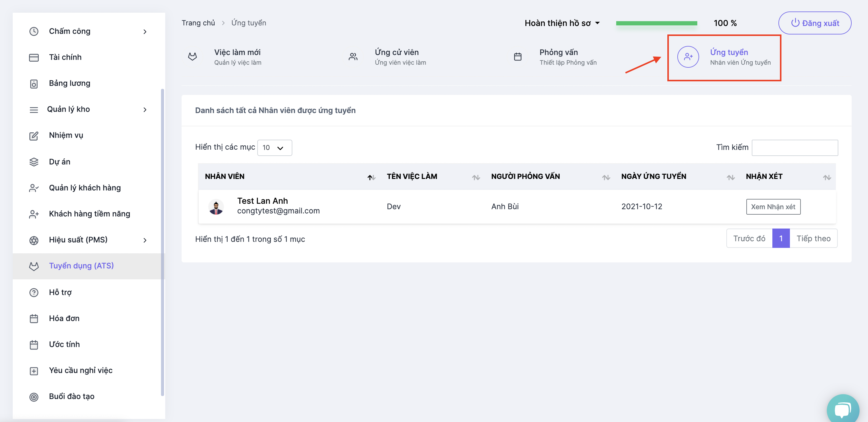The height and width of the screenshot is (422, 868).
Task: Click the sidebar vertical scrollbar
Action: click(163, 242)
